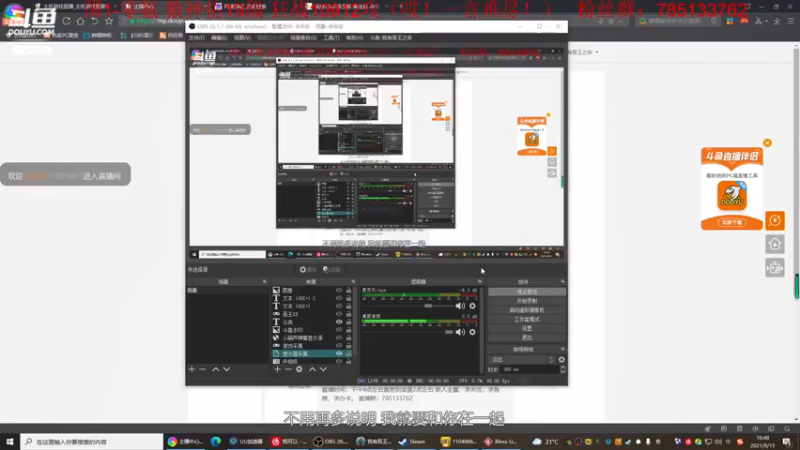
Task: Remove the scene with minus icon in Scenes panel
Action: click(203, 369)
